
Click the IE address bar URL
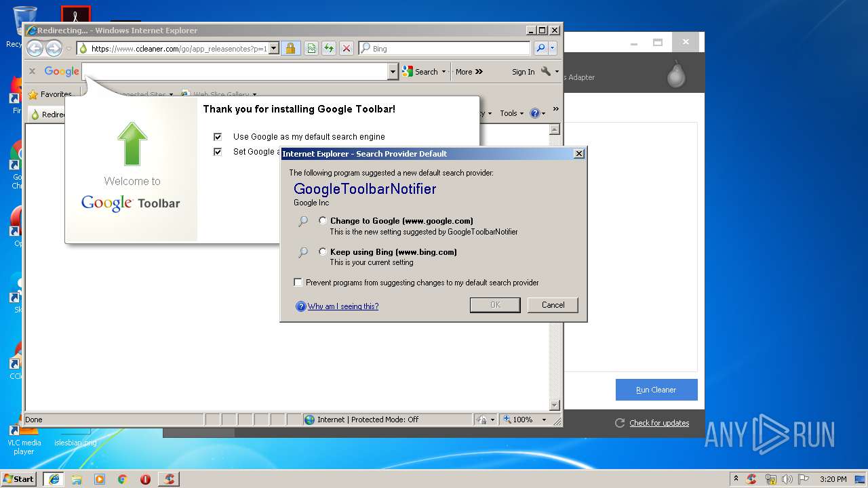click(x=179, y=48)
